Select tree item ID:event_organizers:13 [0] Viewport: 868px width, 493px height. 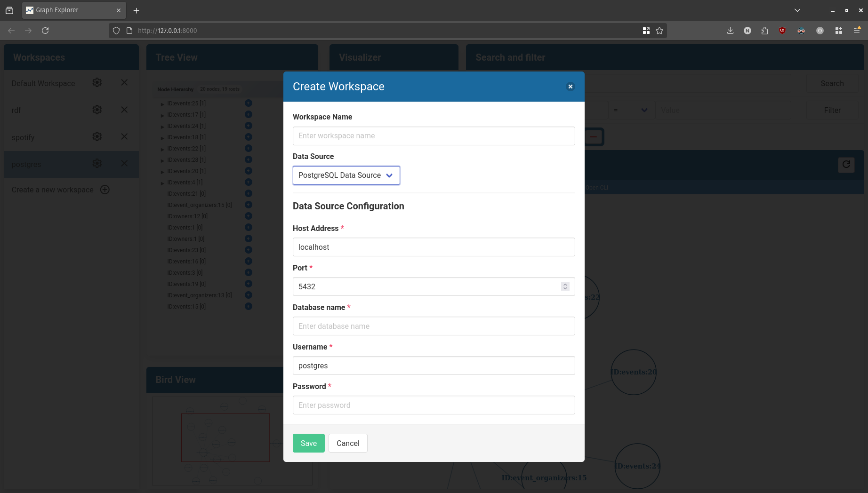point(200,295)
